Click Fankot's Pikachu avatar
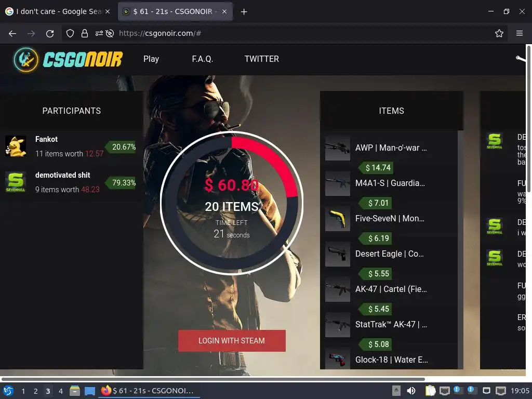Image resolution: width=532 pixels, height=399 pixels. (16, 146)
